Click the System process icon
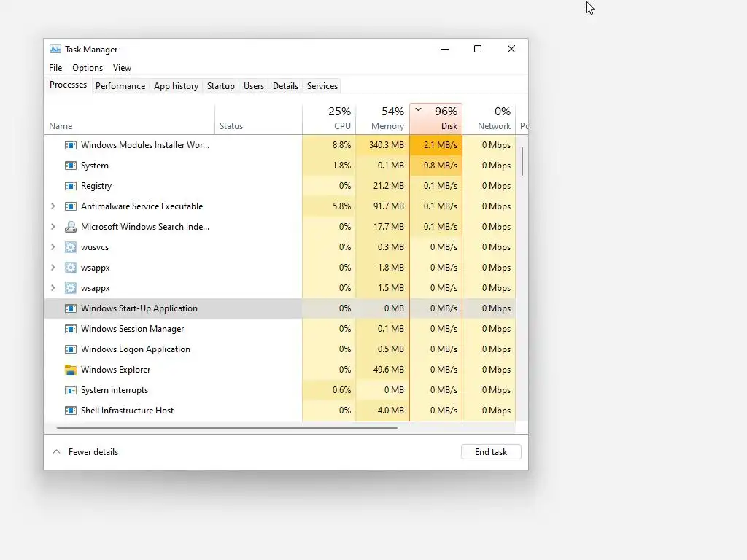The image size is (747, 560). pos(71,166)
